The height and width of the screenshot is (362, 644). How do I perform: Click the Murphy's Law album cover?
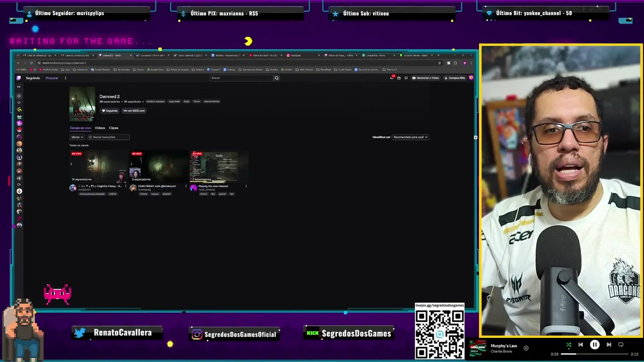[x=478, y=348]
